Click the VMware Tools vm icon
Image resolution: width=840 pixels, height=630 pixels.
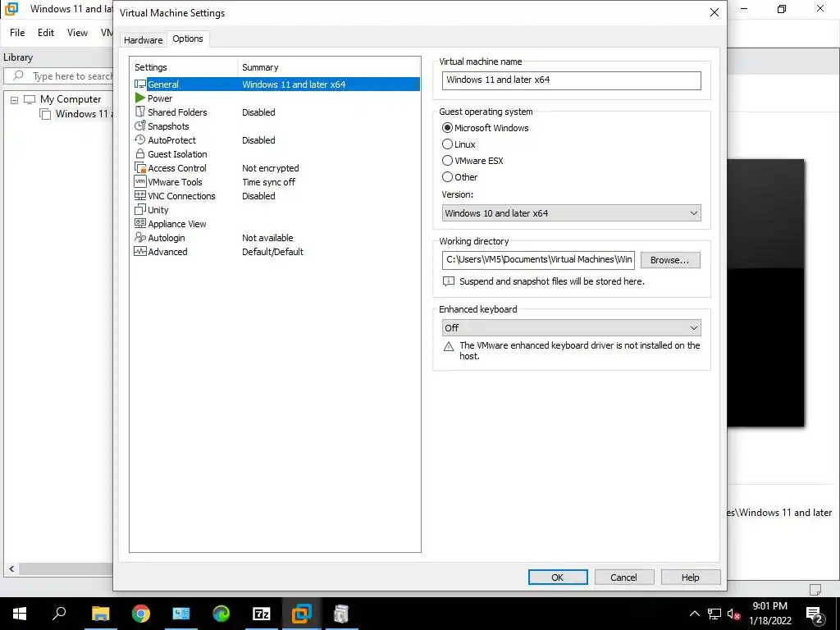[x=139, y=181]
